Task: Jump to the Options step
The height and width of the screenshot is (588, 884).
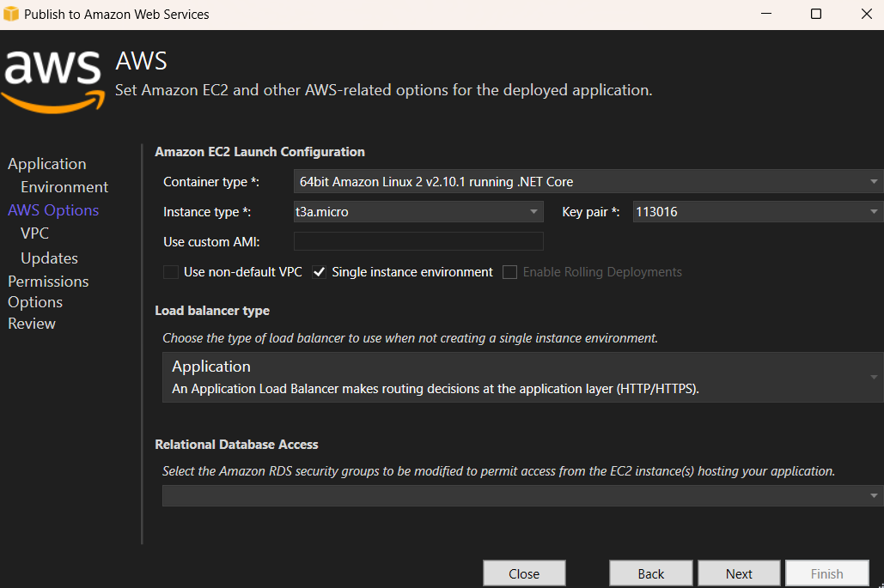Action: pos(35,302)
